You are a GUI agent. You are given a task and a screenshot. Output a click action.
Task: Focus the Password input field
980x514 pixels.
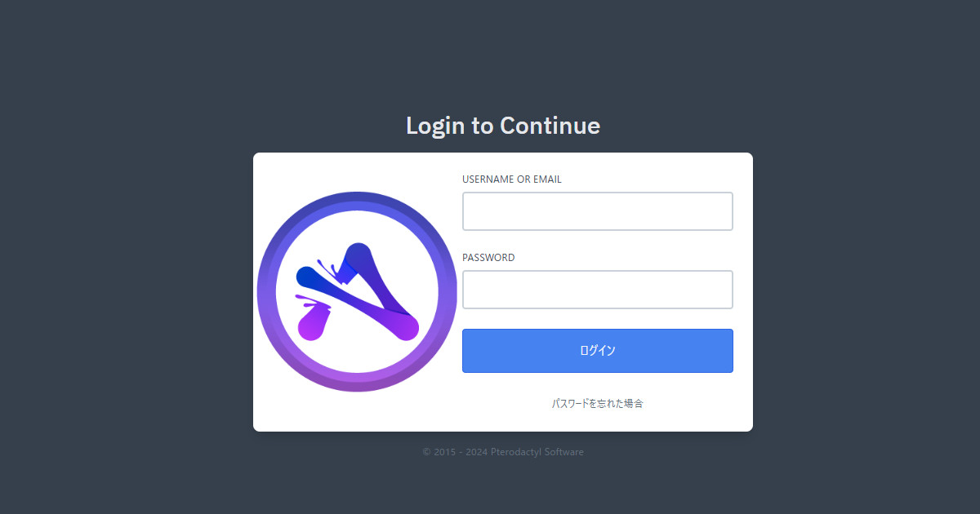coord(598,290)
